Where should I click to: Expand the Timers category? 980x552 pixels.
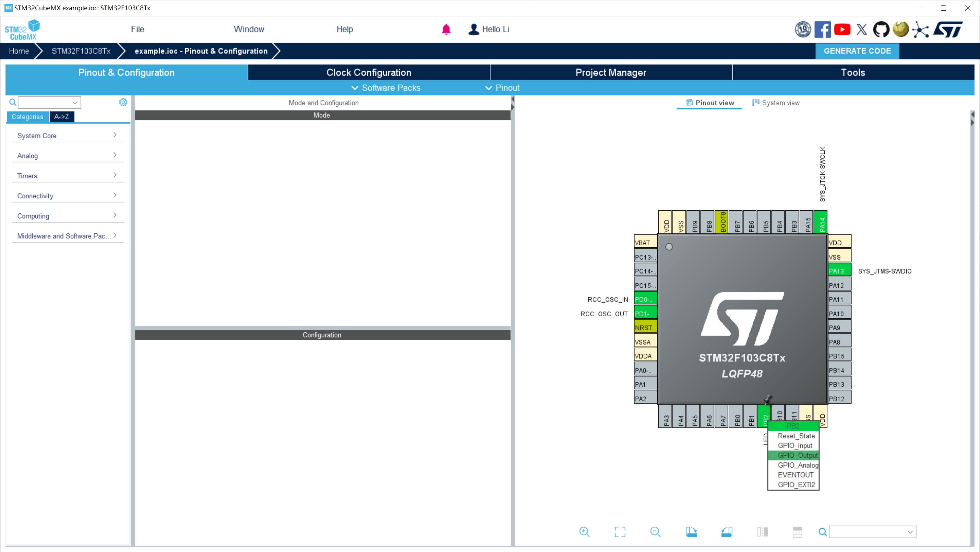pyautogui.click(x=67, y=176)
